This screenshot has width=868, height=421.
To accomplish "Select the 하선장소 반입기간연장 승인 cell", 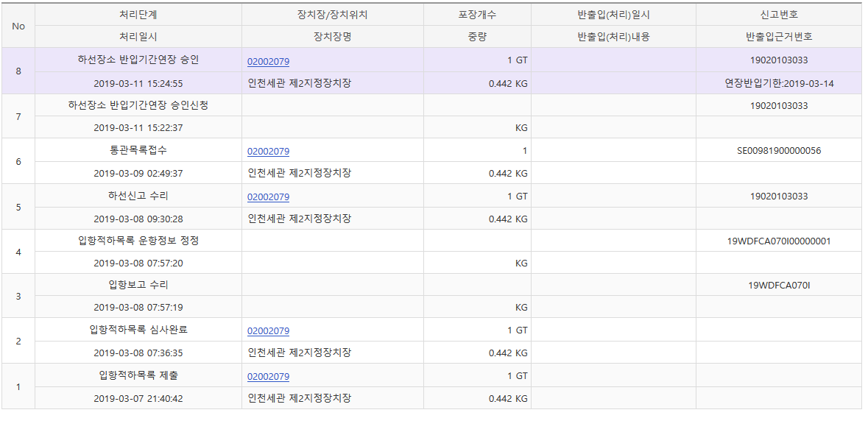I will 138,60.
